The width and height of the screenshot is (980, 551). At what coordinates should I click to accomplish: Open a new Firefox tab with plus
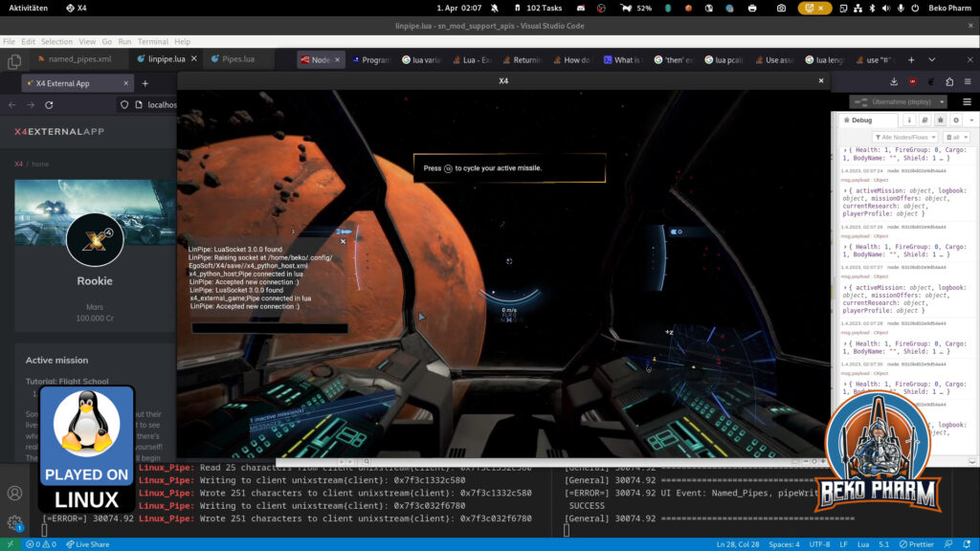coord(911,60)
